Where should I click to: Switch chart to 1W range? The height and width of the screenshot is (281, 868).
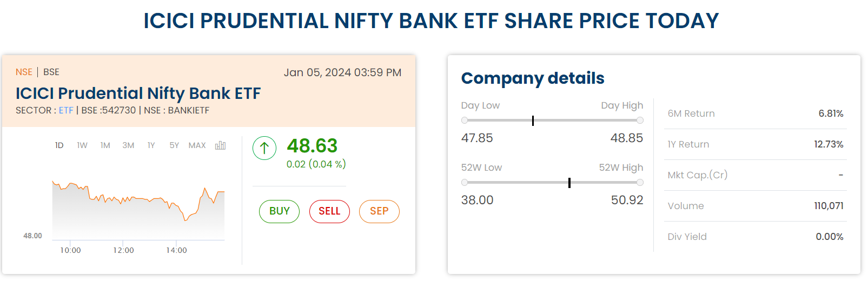pyautogui.click(x=82, y=145)
